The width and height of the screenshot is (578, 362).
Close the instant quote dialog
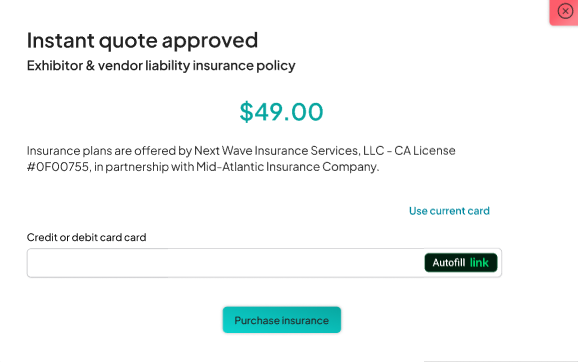click(x=565, y=11)
